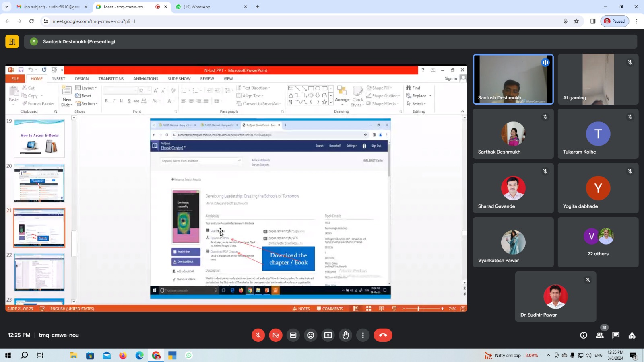Expand hidden system tray icons chevron
The height and width of the screenshot is (362, 644).
(548, 355)
